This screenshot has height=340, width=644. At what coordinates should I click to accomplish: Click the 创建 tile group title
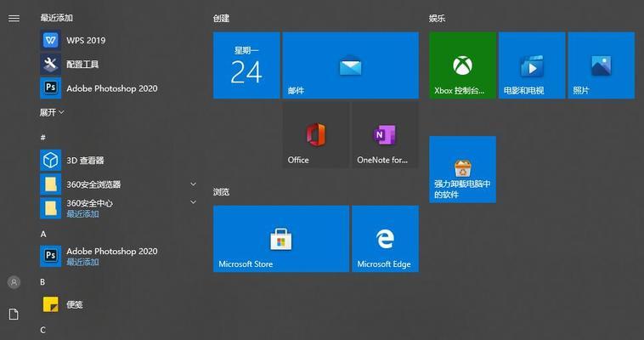[222, 19]
